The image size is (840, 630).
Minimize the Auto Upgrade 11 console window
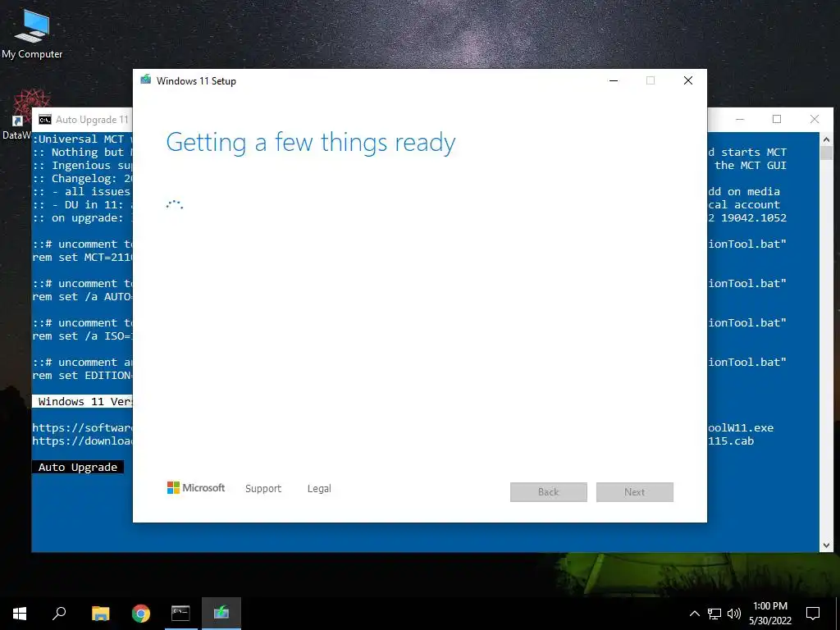pyautogui.click(x=740, y=119)
